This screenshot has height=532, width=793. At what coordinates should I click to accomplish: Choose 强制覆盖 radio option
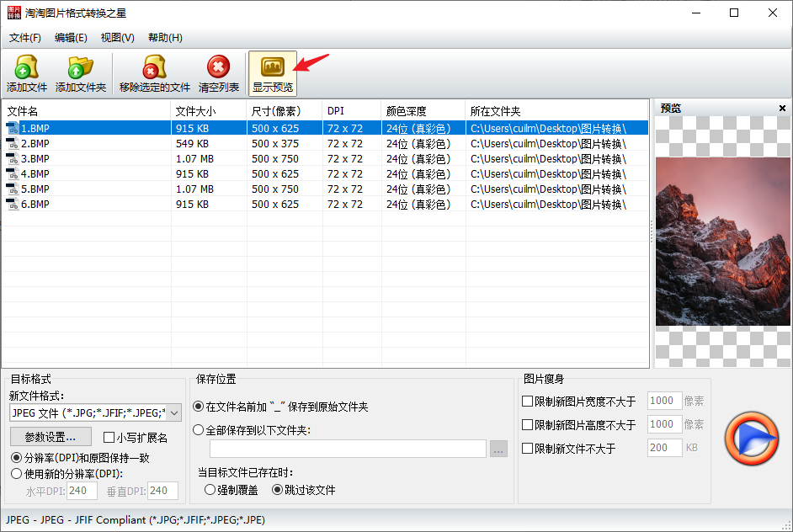click(x=210, y=490)
